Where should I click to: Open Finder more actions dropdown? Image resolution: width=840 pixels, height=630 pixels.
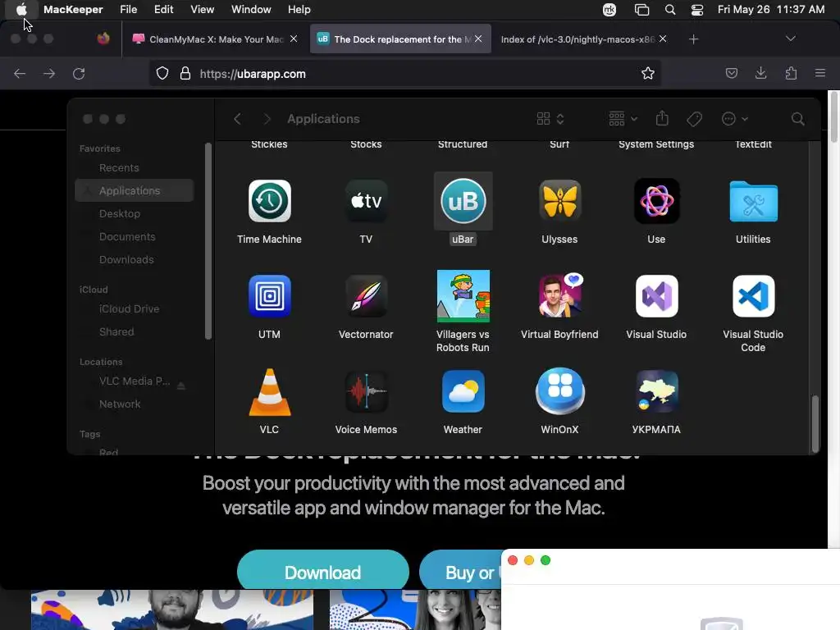(734, 119)
